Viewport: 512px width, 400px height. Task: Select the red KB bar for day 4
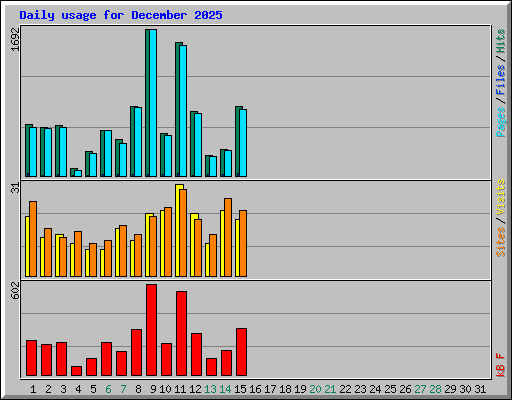(x=76, y=371)
